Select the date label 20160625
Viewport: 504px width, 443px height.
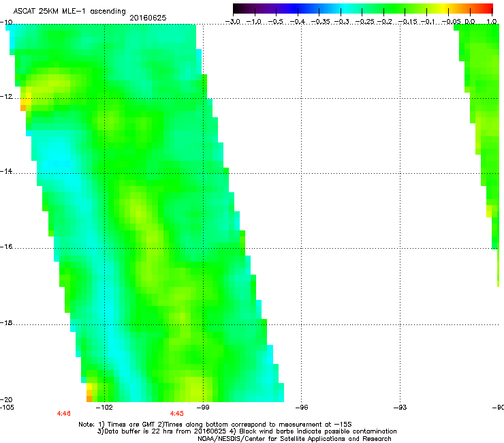[x=148, y=18]
